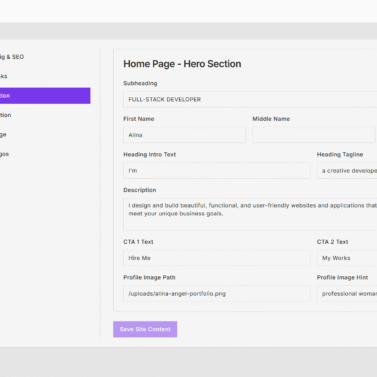
Task: Click into the empty Middle Name field
Action: [313, 135]
